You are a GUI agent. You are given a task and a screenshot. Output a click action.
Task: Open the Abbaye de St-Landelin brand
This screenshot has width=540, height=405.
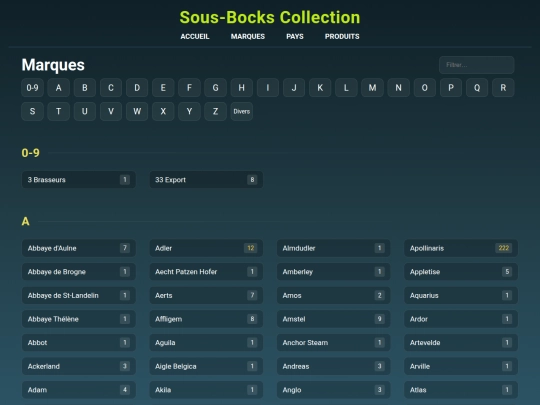pyautogui.click(x=79, y=295)
